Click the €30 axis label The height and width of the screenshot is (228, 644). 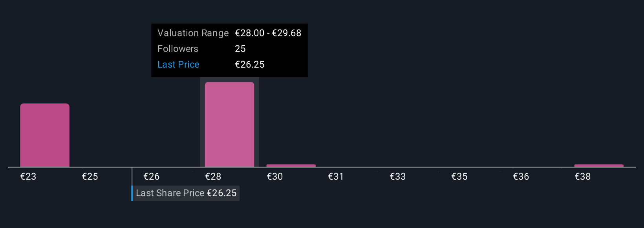click(x=275, y=177)
